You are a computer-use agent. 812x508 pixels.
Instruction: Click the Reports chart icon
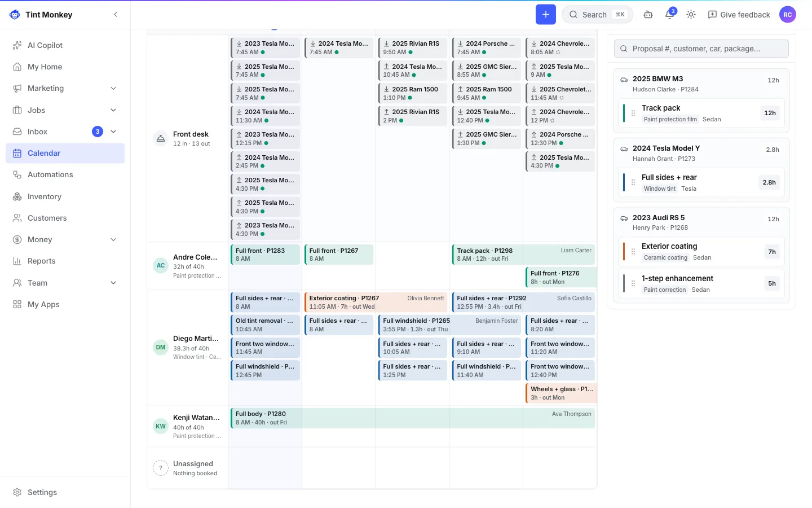(x=17, y=261)
